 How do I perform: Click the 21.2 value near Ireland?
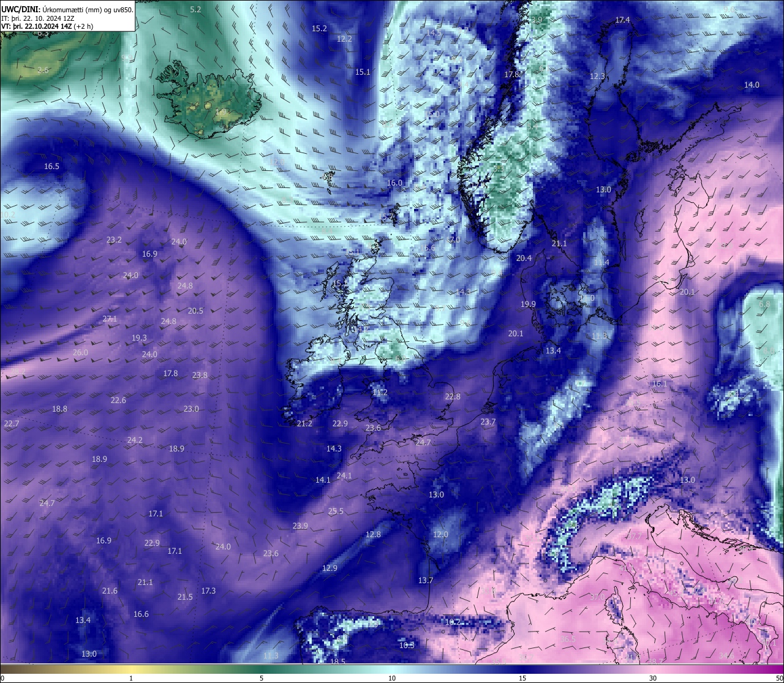pyautogui.click(x=304, y=423)
